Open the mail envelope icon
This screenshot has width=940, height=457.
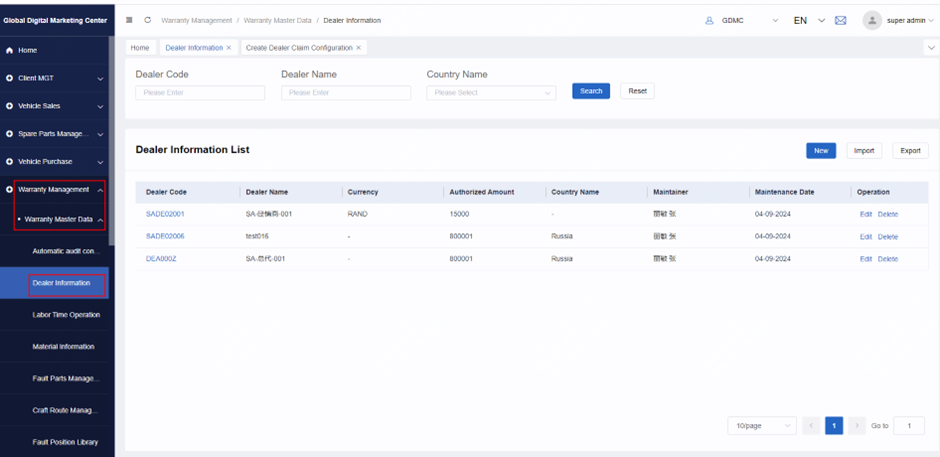(840, 20)
